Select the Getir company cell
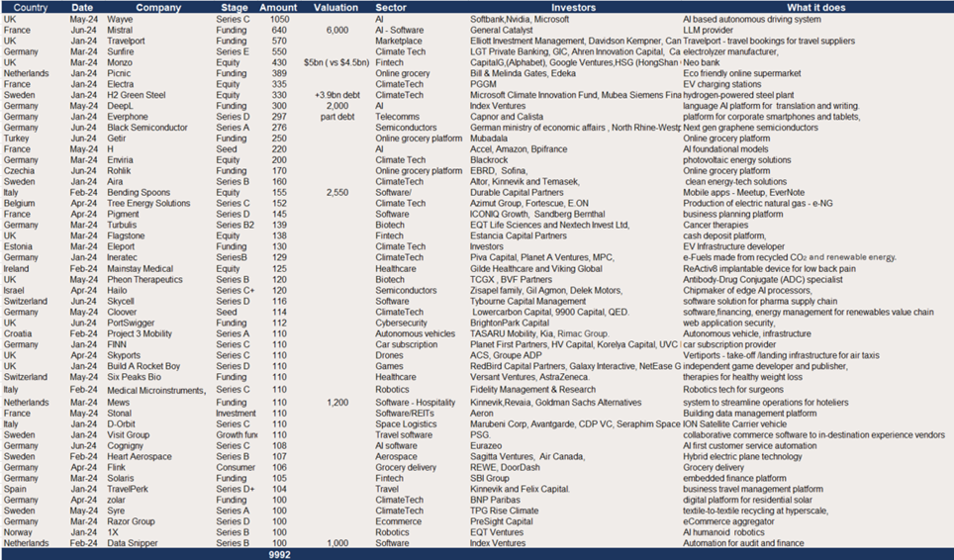This screenshot has width=954, height=560. (x=116, y=139)
